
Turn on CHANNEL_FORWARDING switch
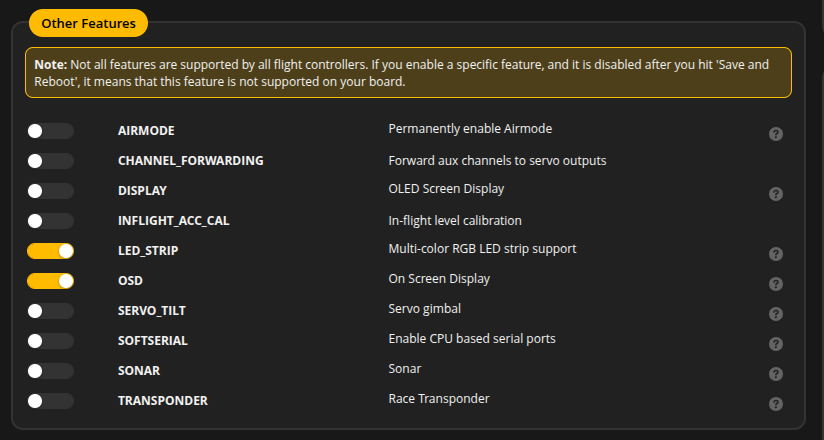[50, 161]
